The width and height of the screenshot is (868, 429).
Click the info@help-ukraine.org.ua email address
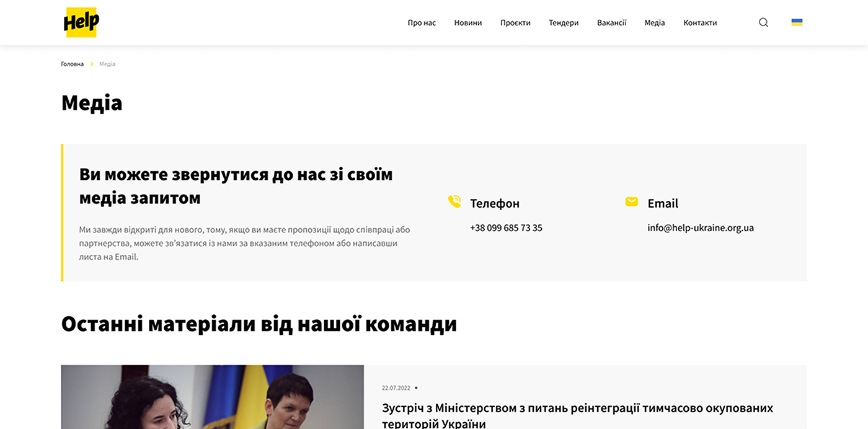701,228
